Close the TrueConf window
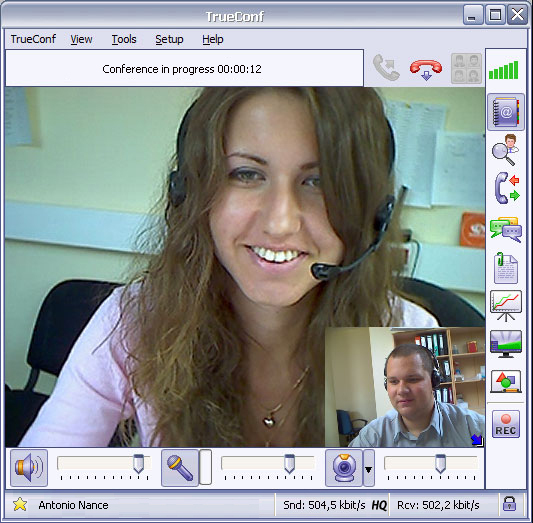This screenshot has height=523, width=533. click(517, 15)
